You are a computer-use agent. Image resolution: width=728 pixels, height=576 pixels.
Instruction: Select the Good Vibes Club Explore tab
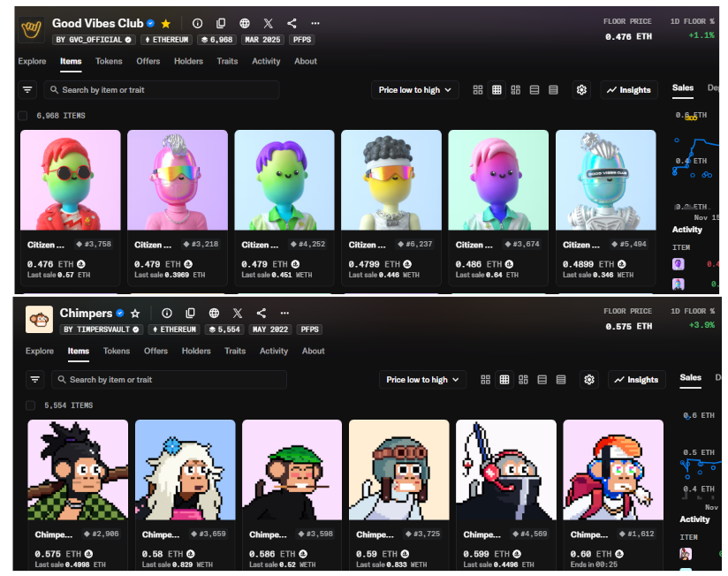32,61
